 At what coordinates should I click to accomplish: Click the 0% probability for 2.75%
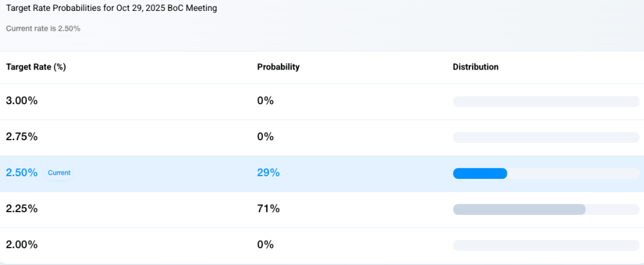pos(265,137)
